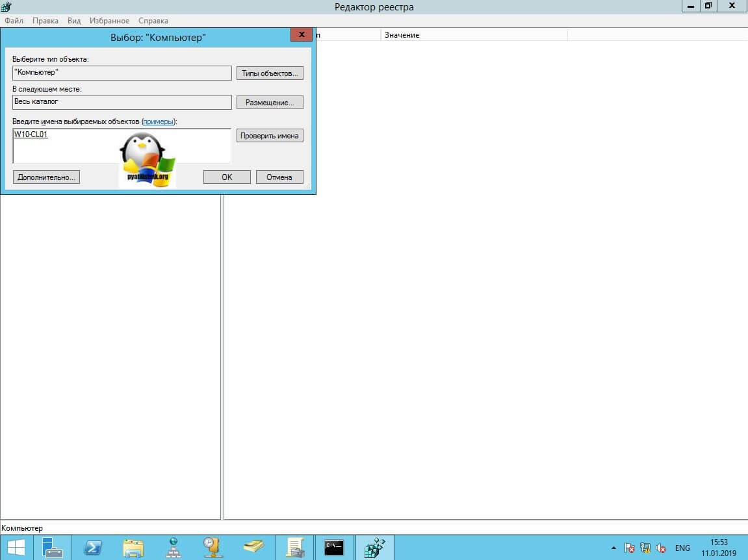
Task: Launch Server Manager from the taskbar
Action: [53, 548]
